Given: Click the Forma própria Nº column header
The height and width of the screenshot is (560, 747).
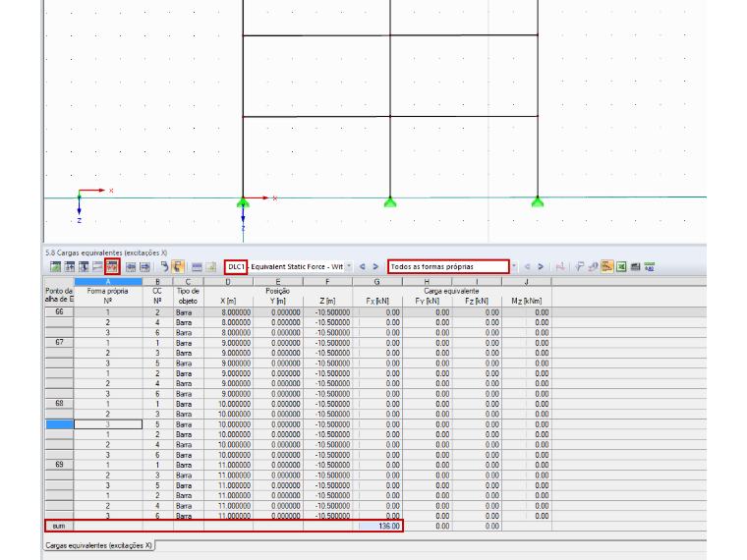Looking at the screenshot, I should click(108, 296).
